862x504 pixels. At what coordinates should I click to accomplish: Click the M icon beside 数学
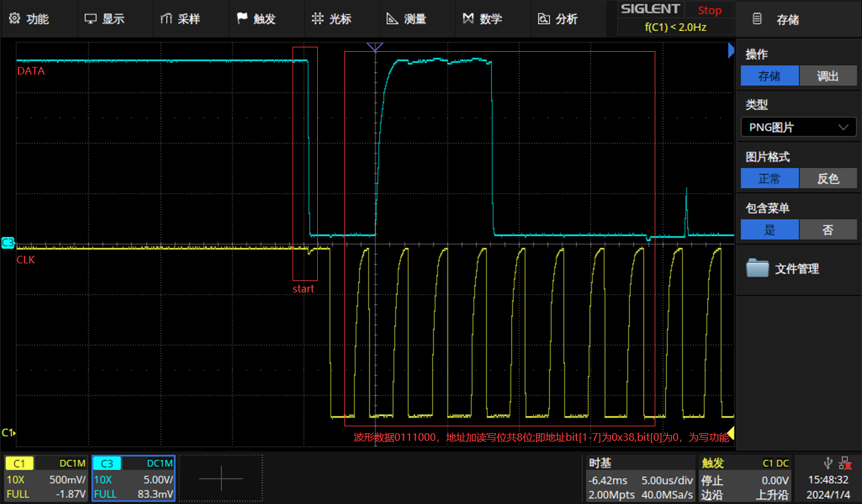point(468,19)
